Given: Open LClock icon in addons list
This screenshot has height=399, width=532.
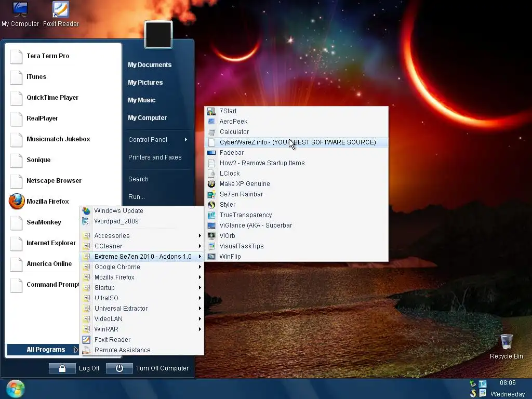Looking at the screenshot, I should [x=211, y=174].
